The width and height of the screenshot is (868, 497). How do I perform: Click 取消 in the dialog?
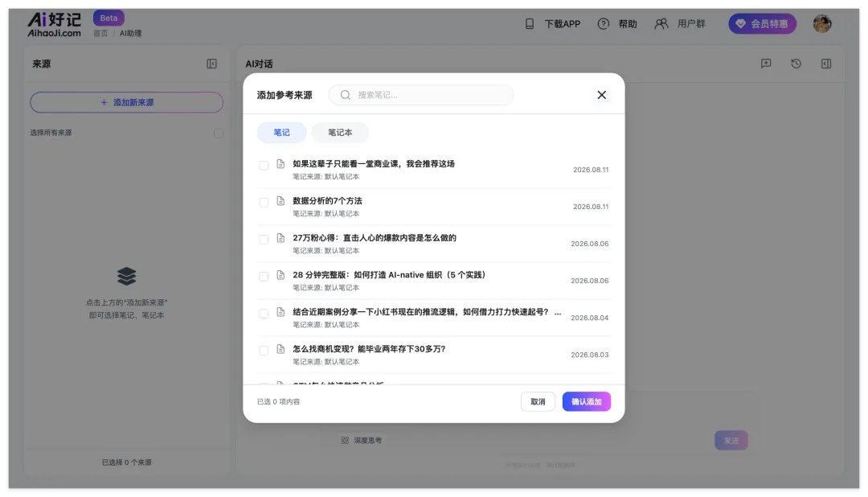[x=538, y=401]
